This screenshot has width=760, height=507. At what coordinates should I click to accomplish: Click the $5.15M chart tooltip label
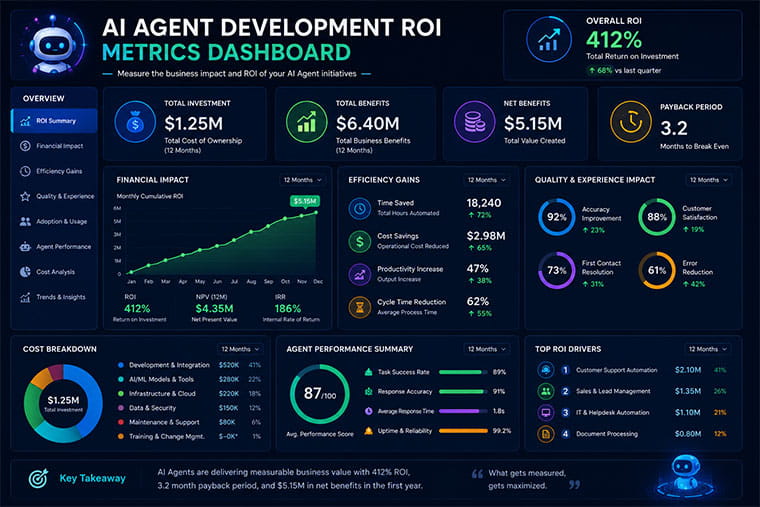305,201
